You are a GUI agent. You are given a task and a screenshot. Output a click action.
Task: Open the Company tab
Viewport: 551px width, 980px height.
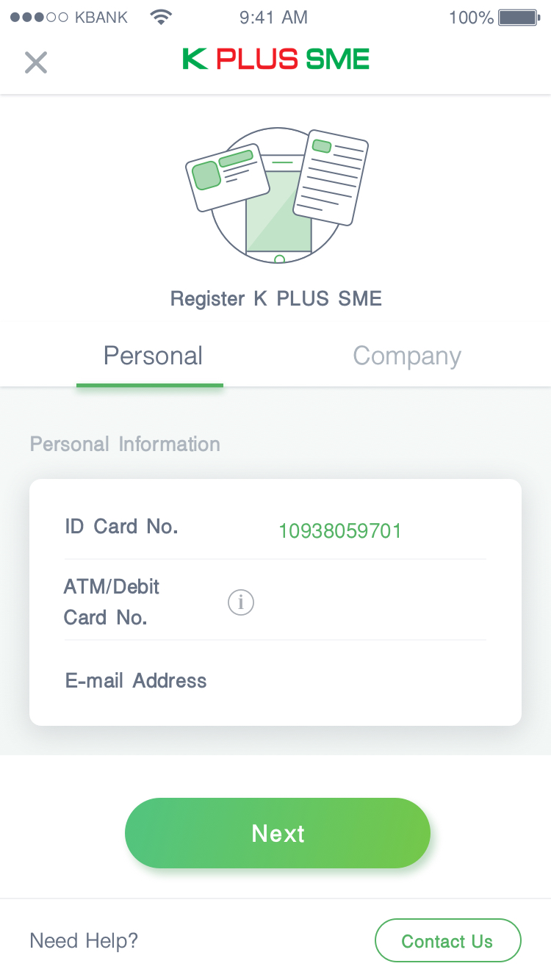point(407,356)
